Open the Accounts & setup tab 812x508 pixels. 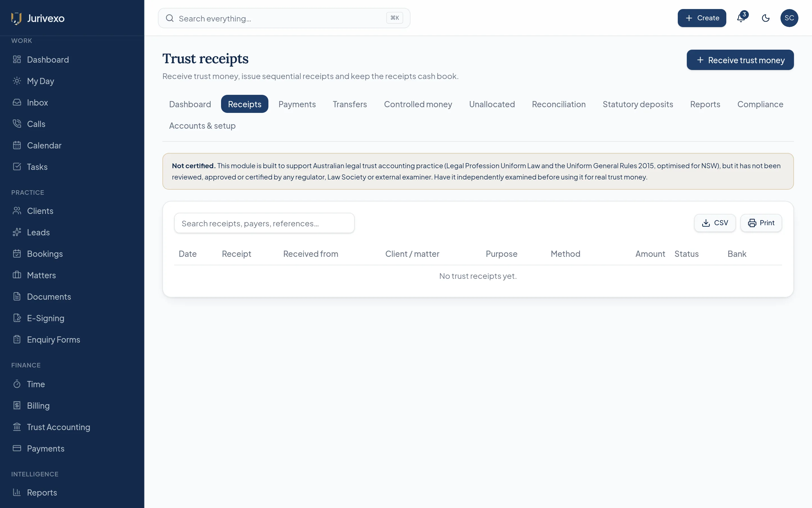202,126
